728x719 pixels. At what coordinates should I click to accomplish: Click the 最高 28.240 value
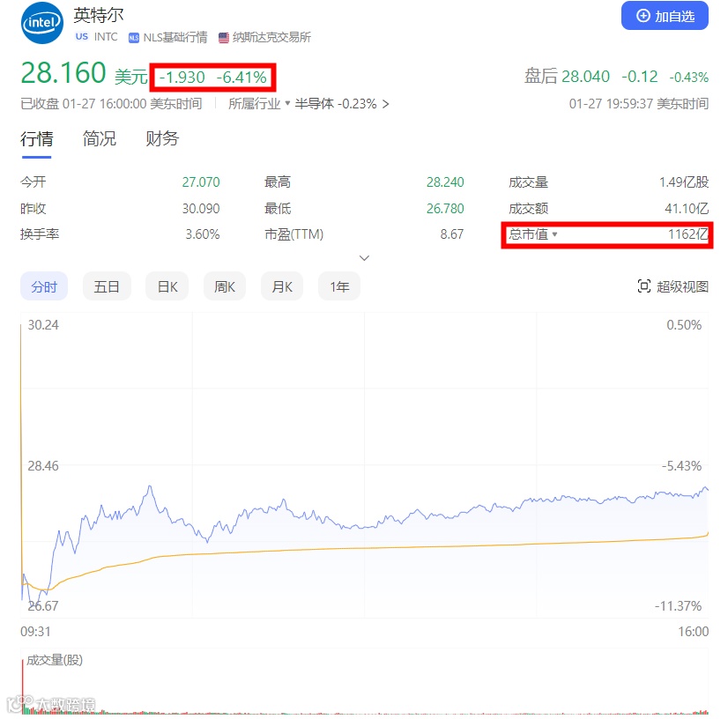(445, 182)
